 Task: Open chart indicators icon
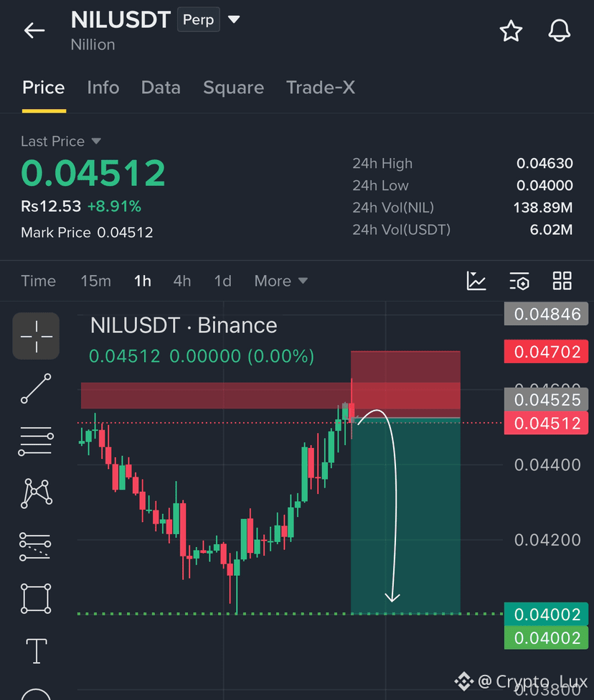pyautogui.click(x=476, y=281)
